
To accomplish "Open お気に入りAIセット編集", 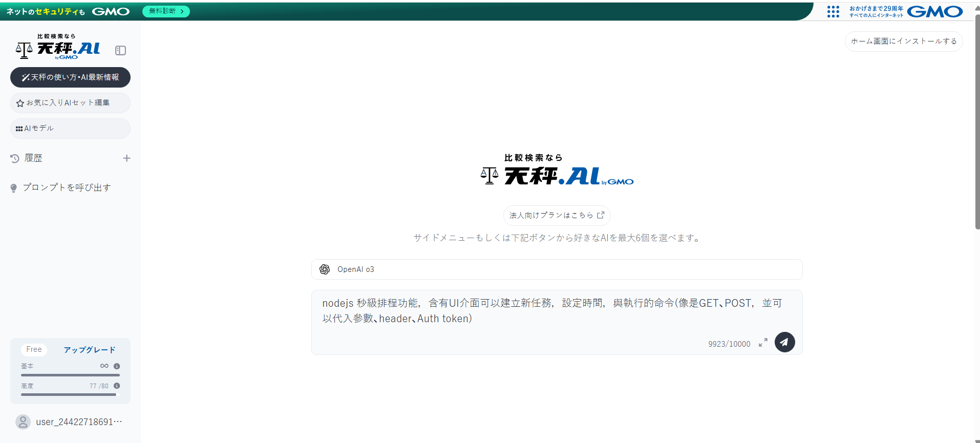I will pos(70,103).
